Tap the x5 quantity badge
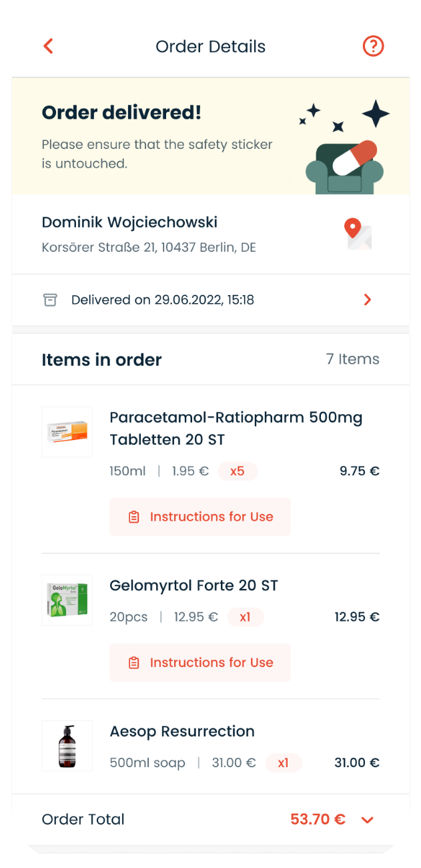The width and height of the screenshot is (421, 868). click(x=238, y=471)
